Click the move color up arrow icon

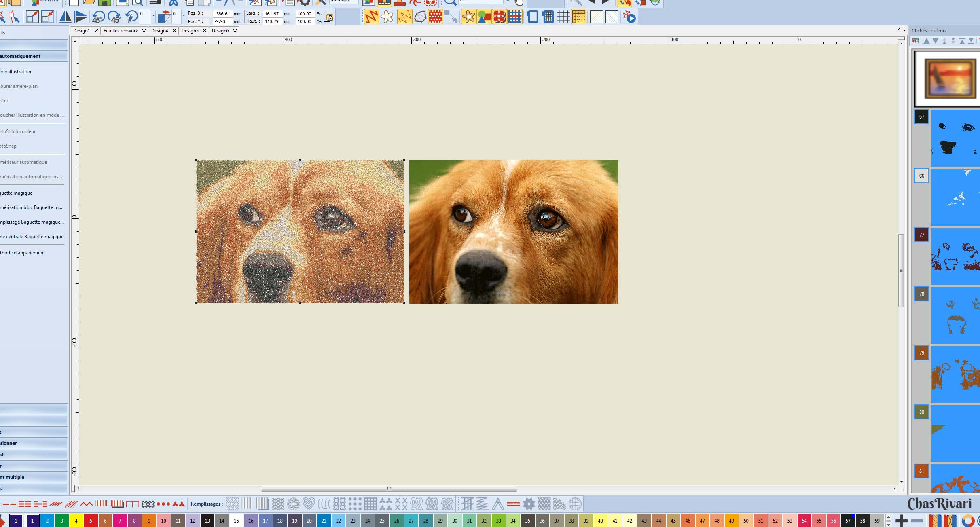pos(927,41)
